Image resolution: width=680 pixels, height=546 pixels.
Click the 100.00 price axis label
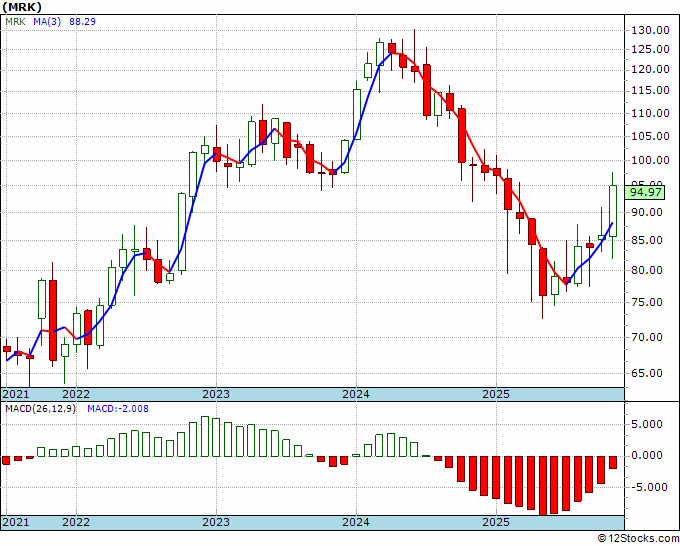[x=649, y=160]
